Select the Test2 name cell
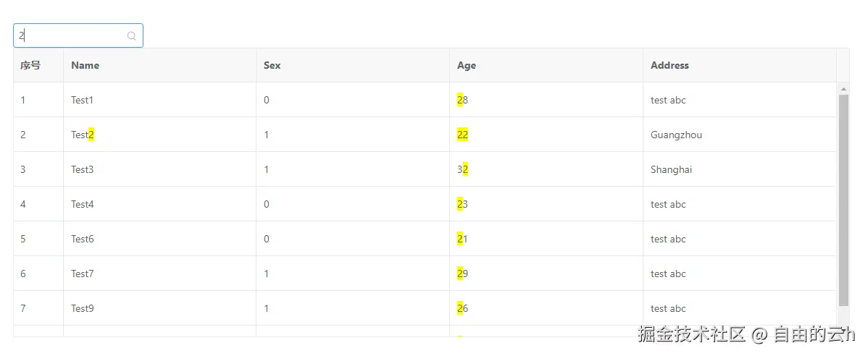 (159, 135)
